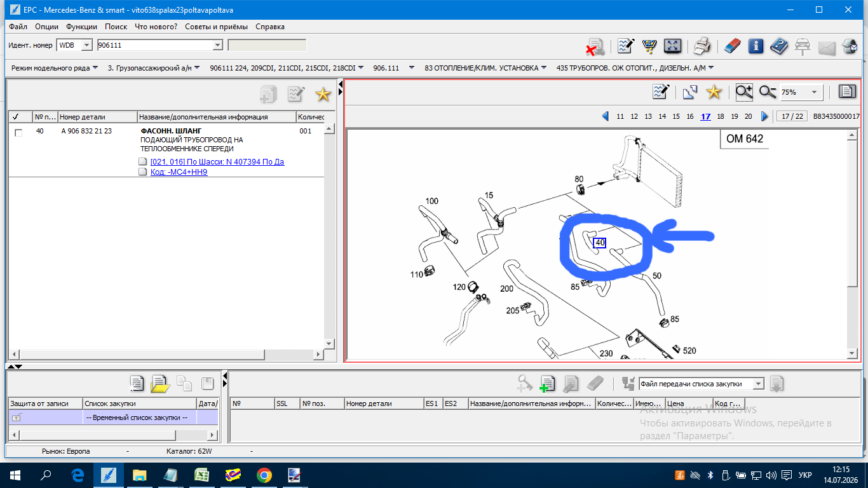Click the remove vehicle data icon
Image resolution: width=868 pixels, height=488 pixels.
click(x=595, y=46)
